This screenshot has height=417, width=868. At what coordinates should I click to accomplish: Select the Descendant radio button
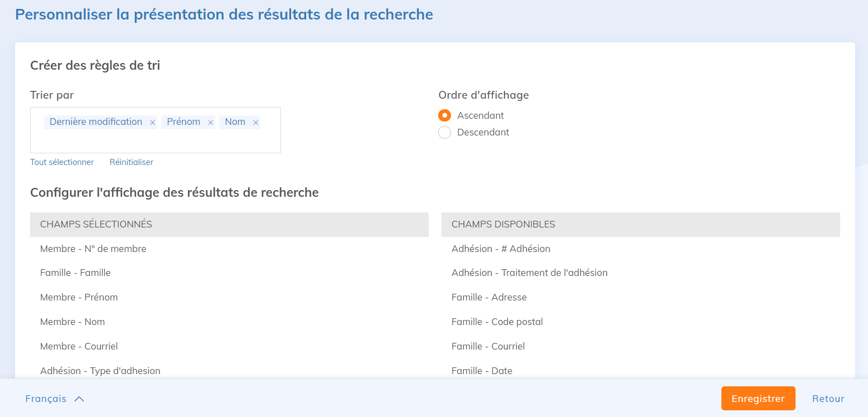pyautogui.click(x=444, y=133)
